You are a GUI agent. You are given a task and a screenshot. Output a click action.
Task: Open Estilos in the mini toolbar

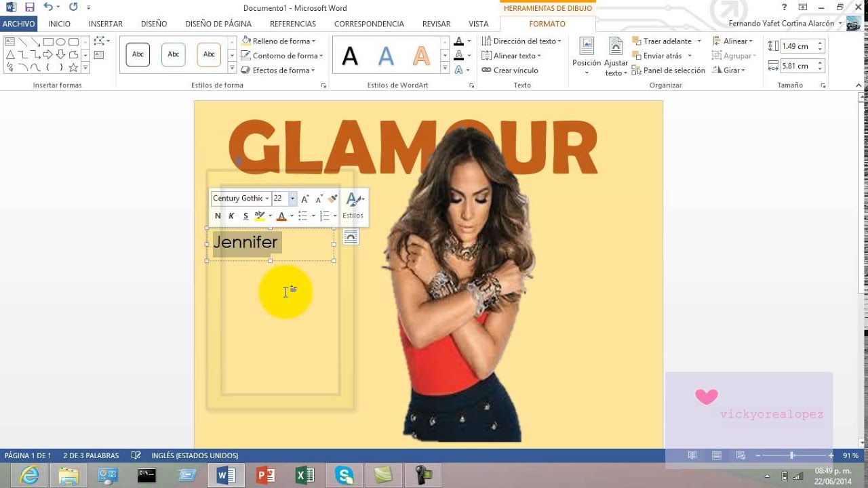click(353, 206)
